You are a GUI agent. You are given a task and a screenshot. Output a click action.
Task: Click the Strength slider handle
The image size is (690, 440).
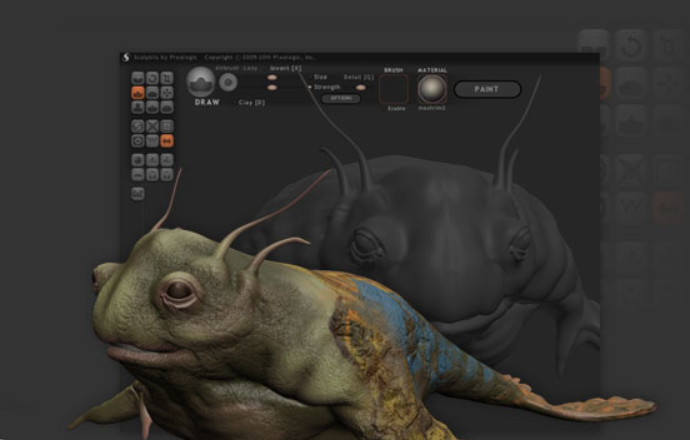[272, 88]
